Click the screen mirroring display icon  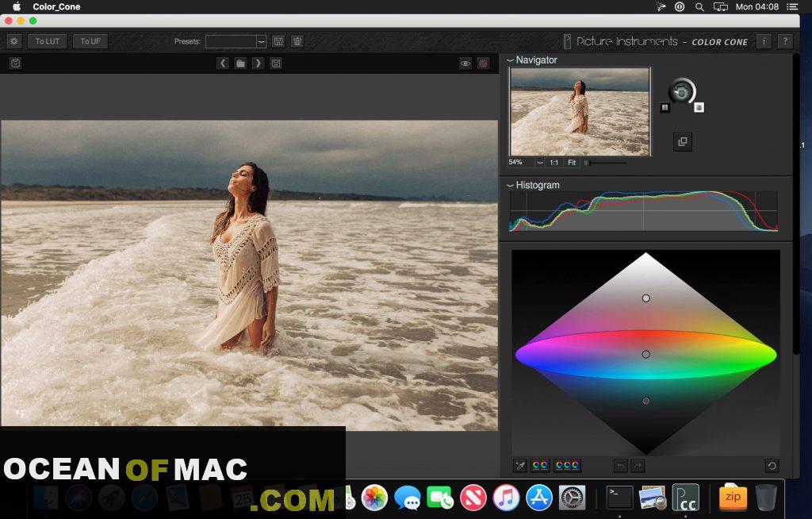(x=720, y=6)
